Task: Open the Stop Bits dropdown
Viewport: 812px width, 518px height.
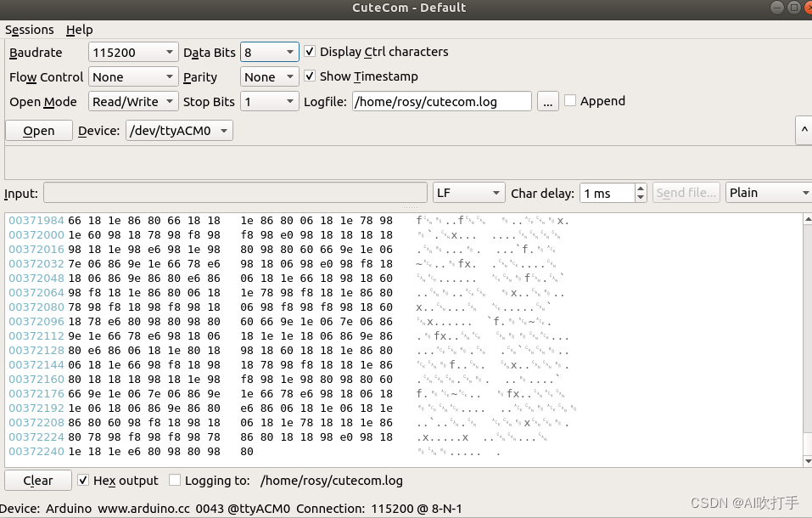Action: click(x=269, y=102)
